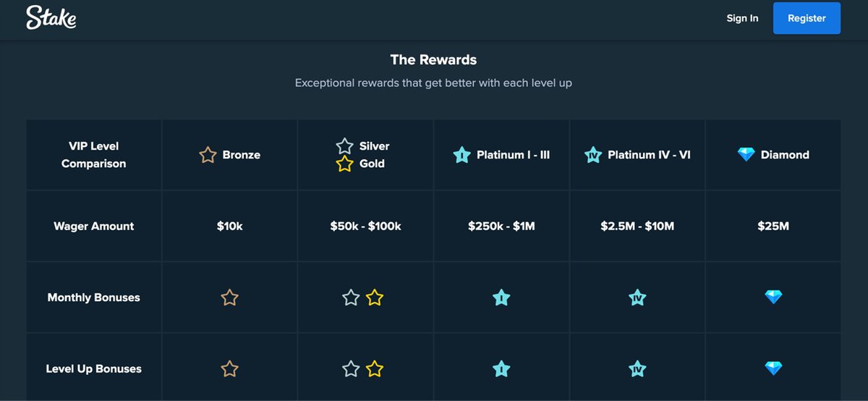
Task: Select the Platinum IV - VI star icon
Action: click(593, 155)
